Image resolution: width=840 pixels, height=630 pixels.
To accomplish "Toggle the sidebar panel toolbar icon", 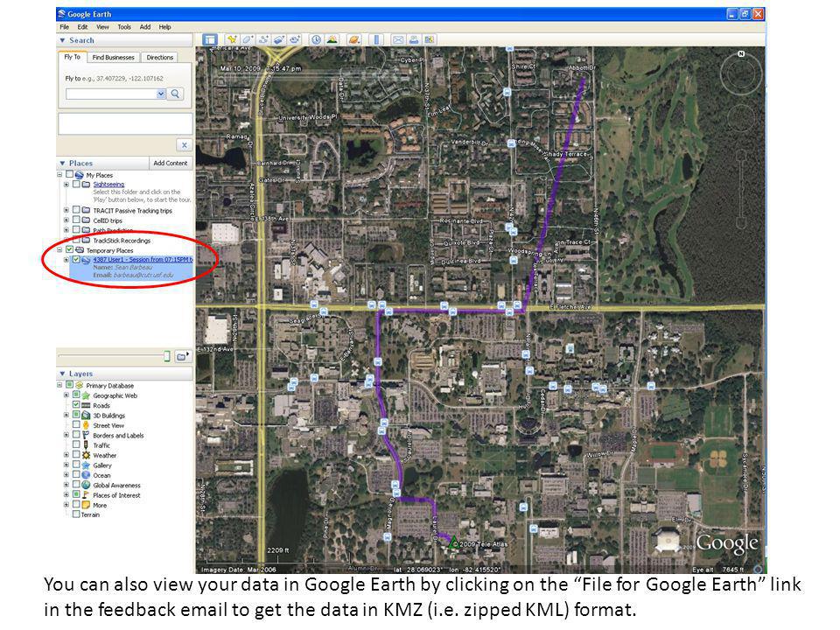I will (x=209, y=39).
